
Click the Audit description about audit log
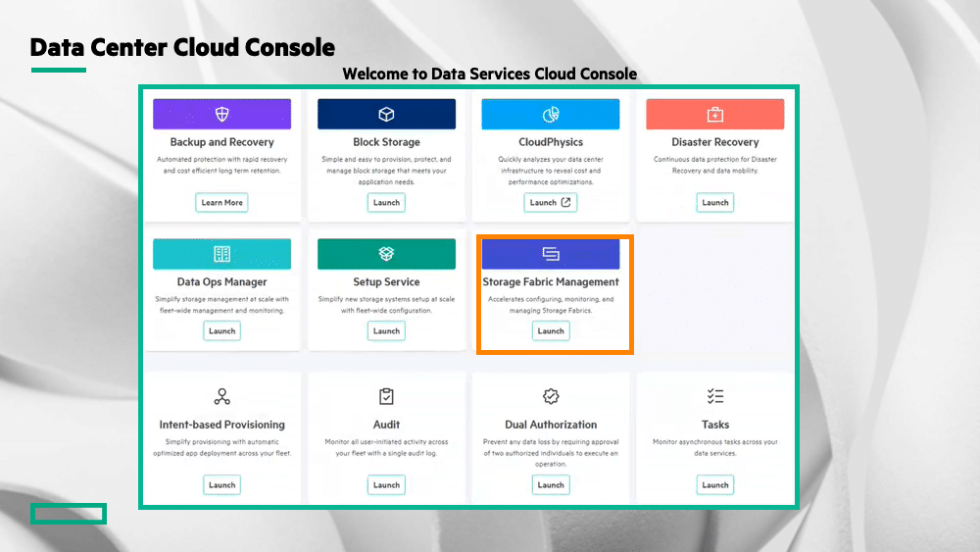(x=386, y=448)
